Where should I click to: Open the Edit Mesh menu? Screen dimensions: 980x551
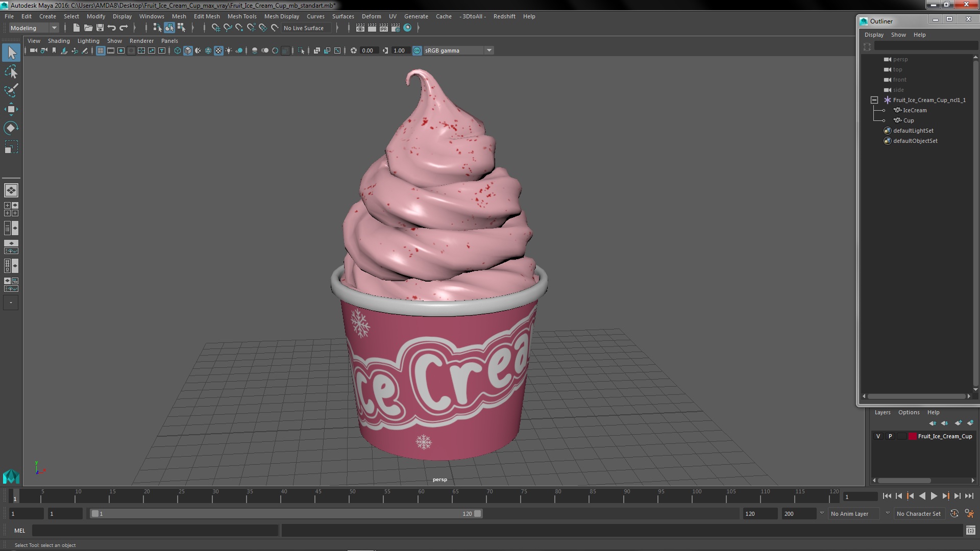point(207,16)
